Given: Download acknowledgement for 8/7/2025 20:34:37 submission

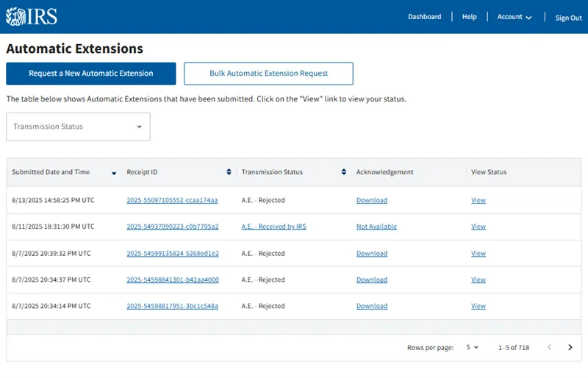Looking at the screenshot, I should [372, 279].
